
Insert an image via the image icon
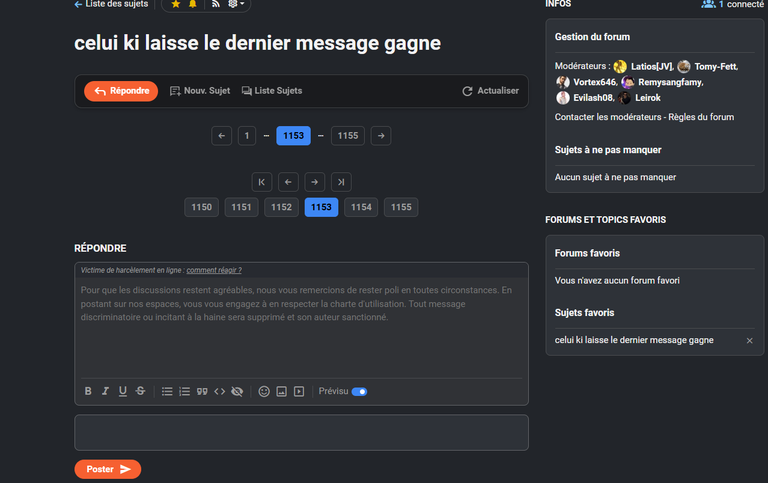coord(282,391)
